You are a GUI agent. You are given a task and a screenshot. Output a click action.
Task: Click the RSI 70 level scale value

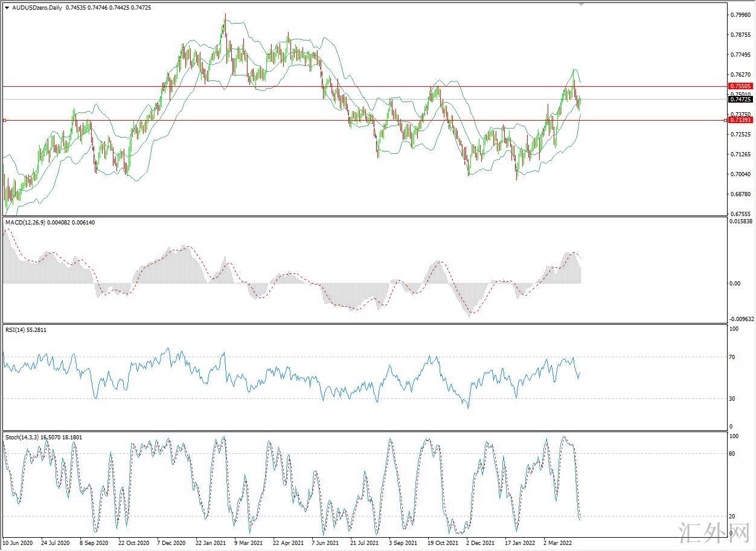(x=732, y=357)
